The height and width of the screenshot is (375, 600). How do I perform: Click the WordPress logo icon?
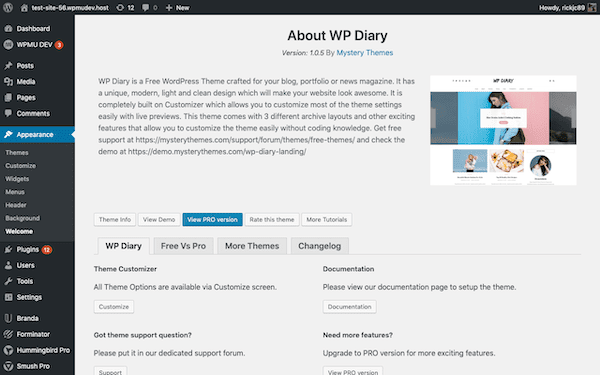8,7
